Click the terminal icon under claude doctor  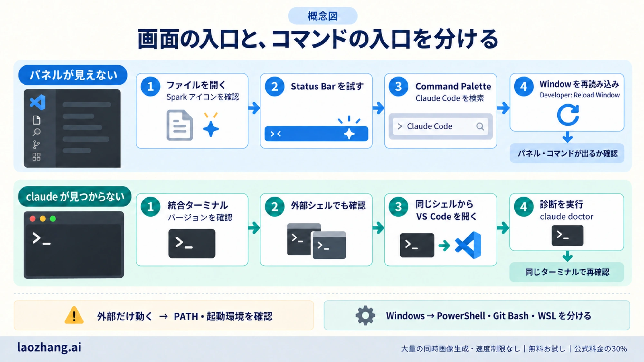coord(567,236)
